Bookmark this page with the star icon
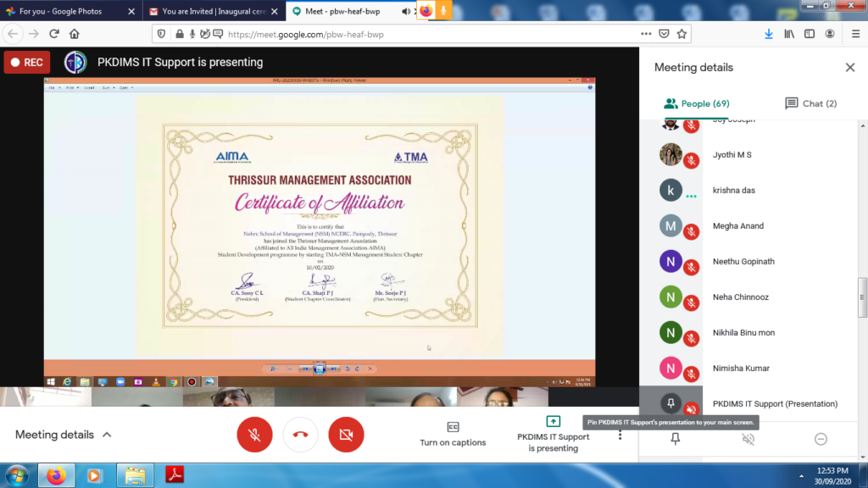868x488 pixels. (682, 34)
